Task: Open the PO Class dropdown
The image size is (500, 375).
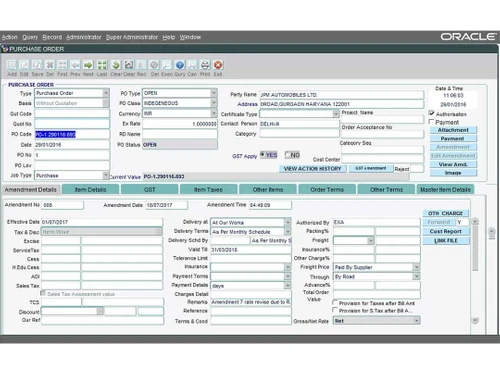Action: (x=214, y=103)
